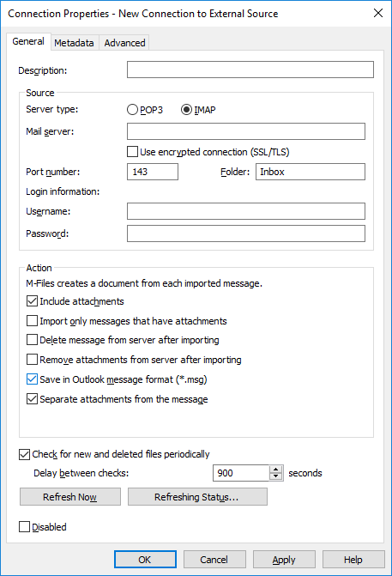Open Refreshing Status dialog
This screenshot has width=392, height=576.
click(197, 497)
